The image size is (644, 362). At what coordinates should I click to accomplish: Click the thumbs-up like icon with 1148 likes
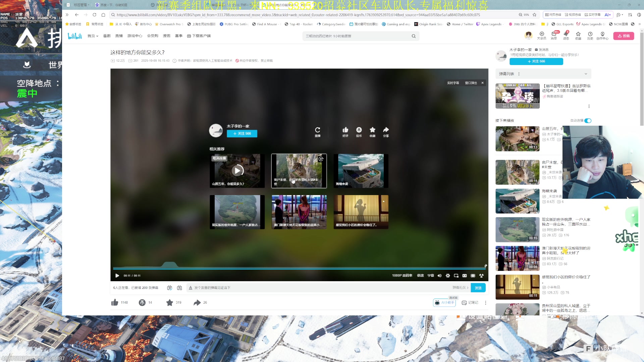[x=115, y=303]
